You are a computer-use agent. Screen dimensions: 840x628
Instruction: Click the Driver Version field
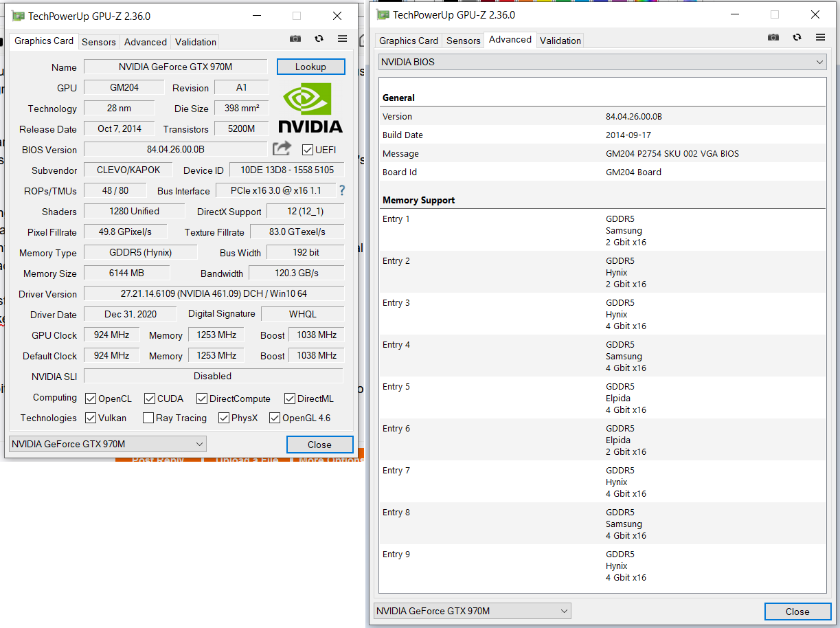coord(214,293)
